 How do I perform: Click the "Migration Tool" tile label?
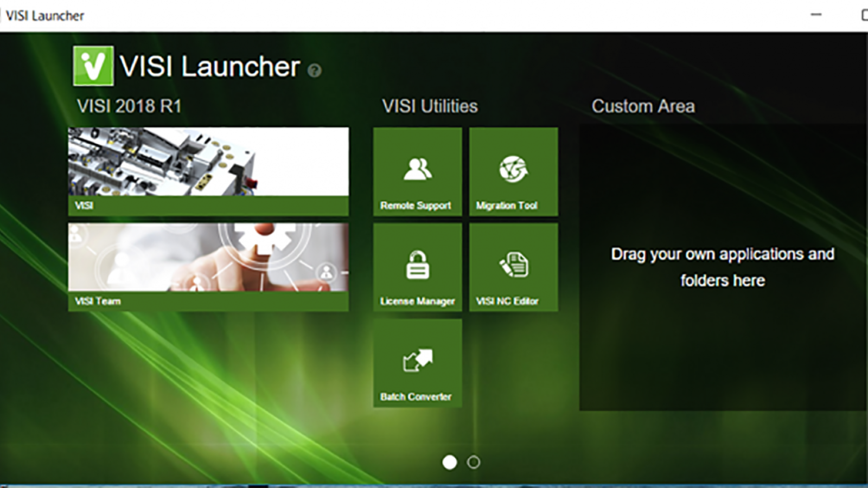tap(507, 206)
